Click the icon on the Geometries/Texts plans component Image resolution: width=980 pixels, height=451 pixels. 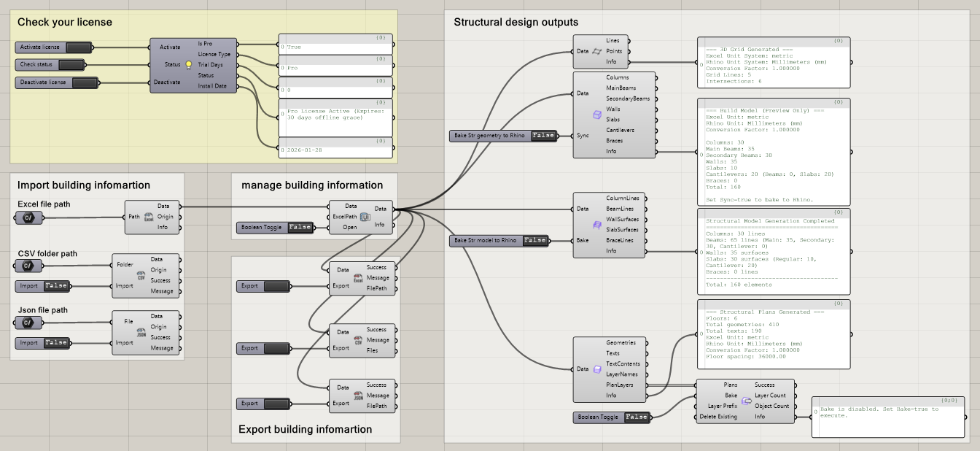point(596,369)
